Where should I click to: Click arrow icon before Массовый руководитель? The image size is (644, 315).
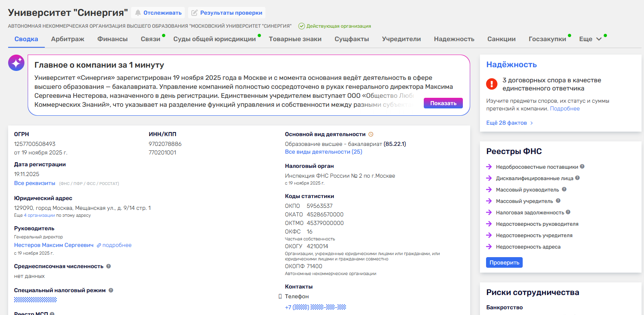(x=489, y=189)
